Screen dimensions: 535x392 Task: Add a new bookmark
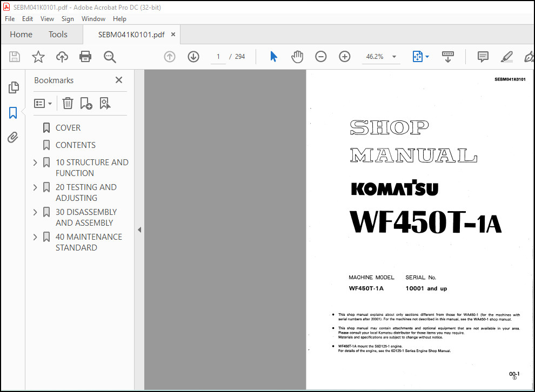pyautogui.click(x=86, y=103)
